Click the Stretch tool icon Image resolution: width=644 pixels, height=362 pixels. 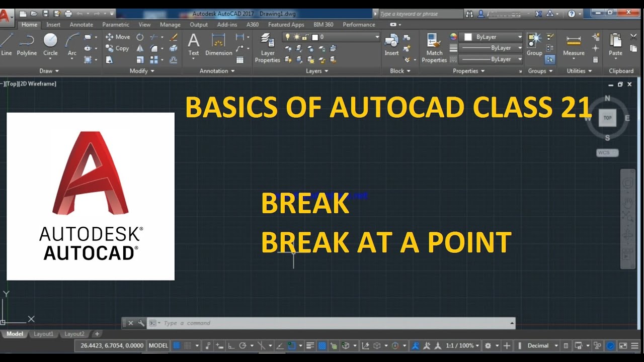[109, 60]
